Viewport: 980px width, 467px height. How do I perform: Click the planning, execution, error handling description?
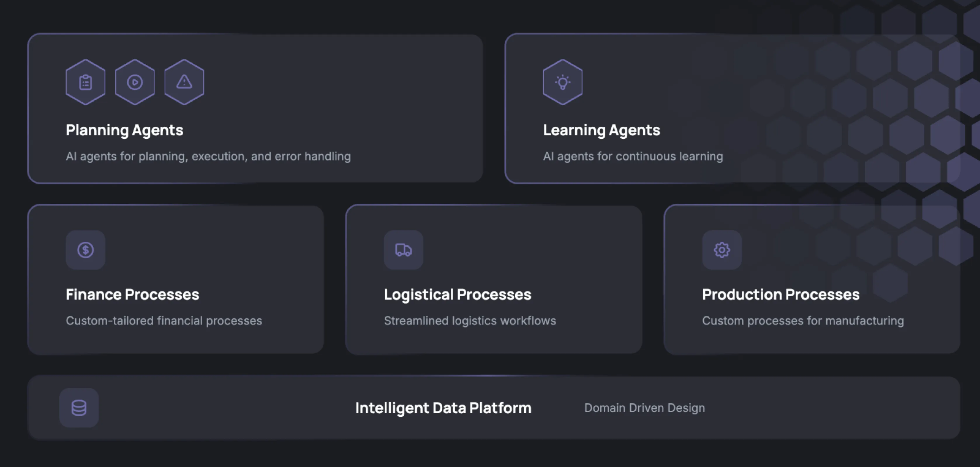click(x=208, y=156)
